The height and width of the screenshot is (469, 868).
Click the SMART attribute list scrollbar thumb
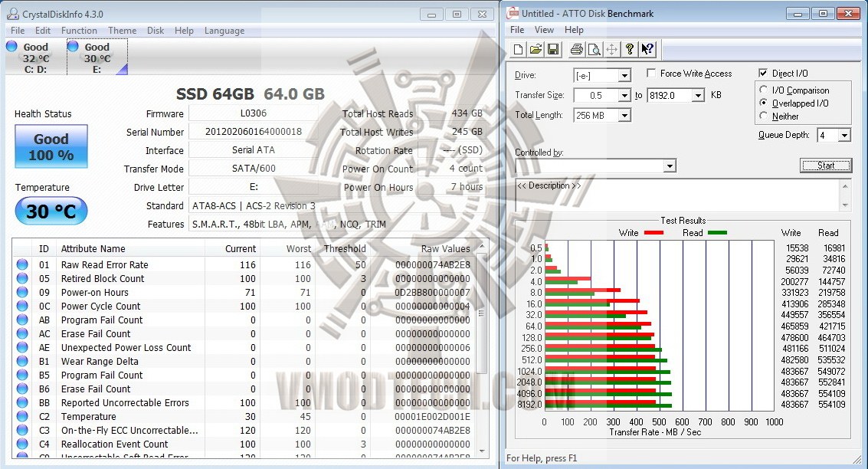click(x=481, y=313)
